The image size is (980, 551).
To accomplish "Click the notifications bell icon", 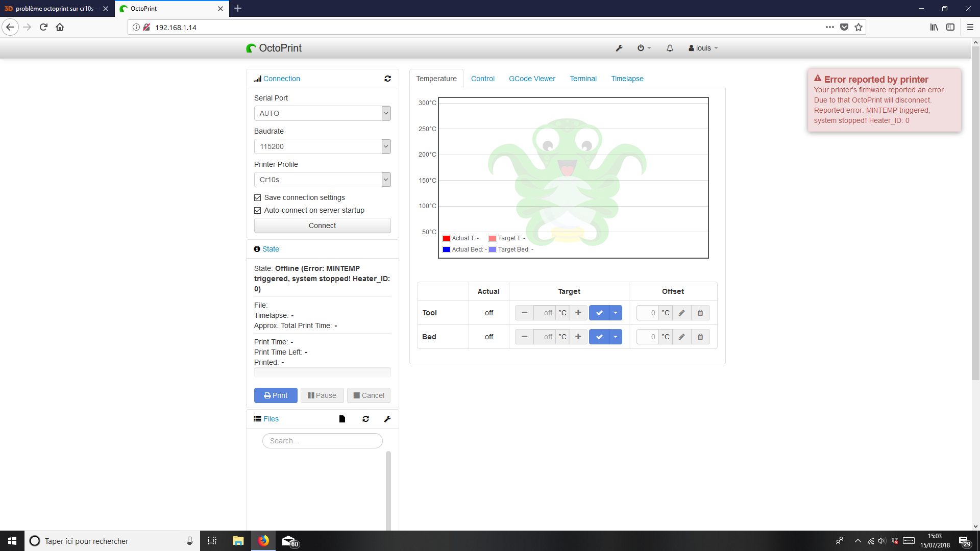I will tap(670, 48).
